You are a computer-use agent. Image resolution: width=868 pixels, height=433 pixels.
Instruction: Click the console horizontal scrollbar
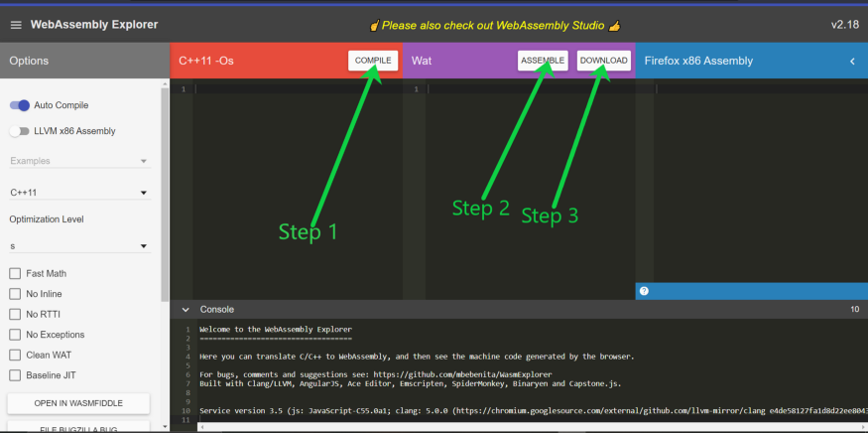click(532, 427)
